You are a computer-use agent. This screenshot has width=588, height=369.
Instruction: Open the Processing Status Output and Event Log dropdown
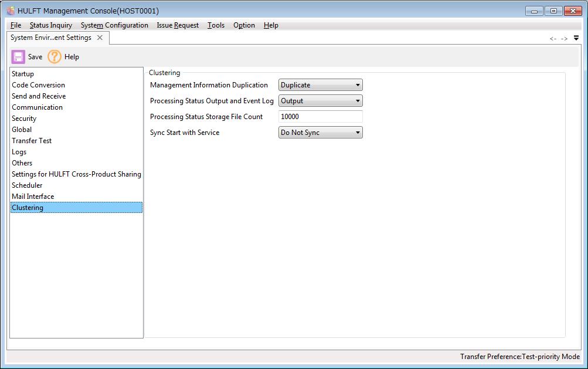(x=320, y=100)
